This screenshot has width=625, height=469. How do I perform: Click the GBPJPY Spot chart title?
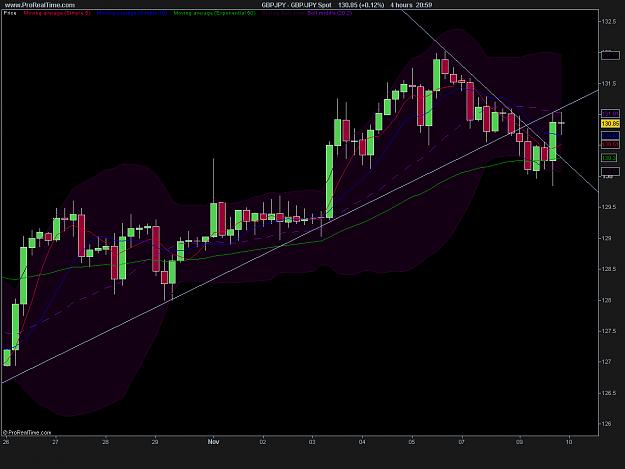click(x=297, y=5)
